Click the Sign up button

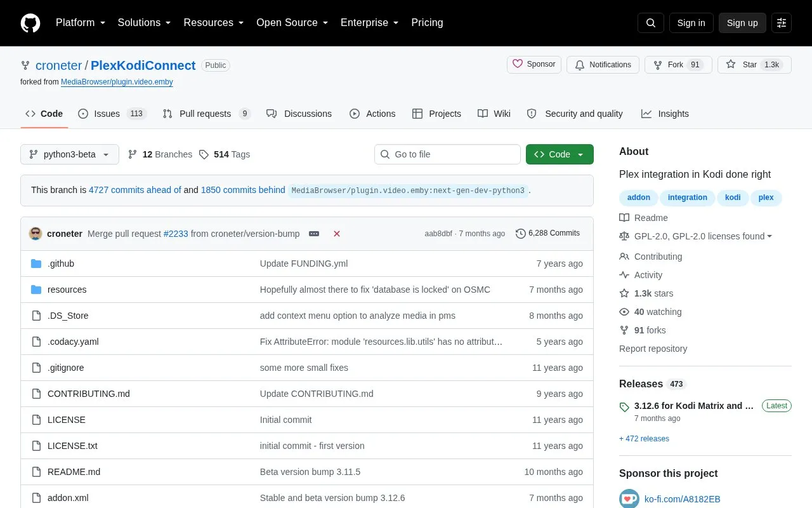(742, 23)
